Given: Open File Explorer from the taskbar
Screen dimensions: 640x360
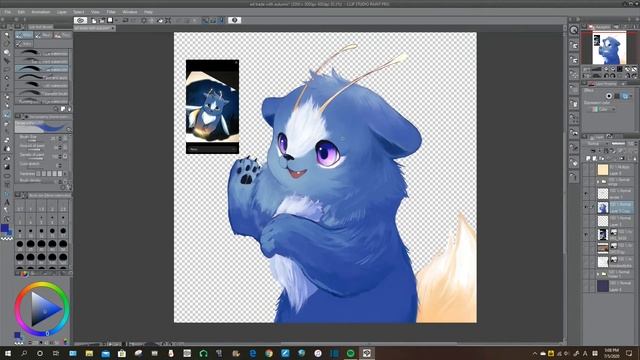Looking at the screenshot, I should coord(89,353).
